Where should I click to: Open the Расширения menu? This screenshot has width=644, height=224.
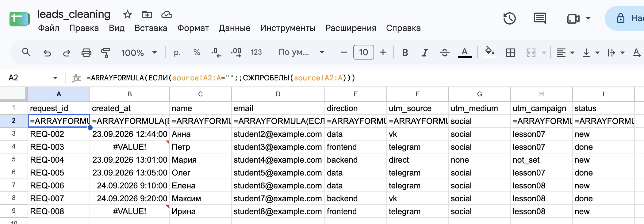351,28
